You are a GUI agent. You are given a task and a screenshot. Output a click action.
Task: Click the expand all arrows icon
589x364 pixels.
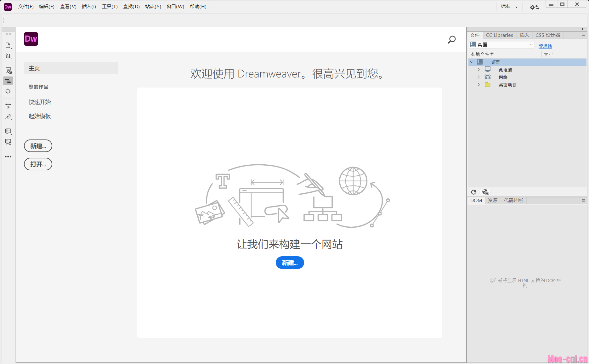coord(8,106)
